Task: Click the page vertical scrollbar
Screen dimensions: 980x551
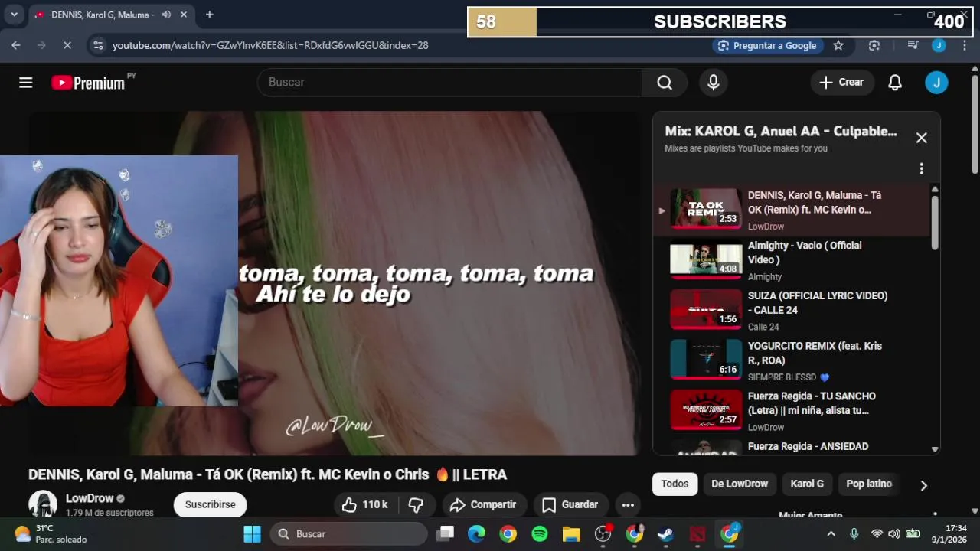Action: 975,122
